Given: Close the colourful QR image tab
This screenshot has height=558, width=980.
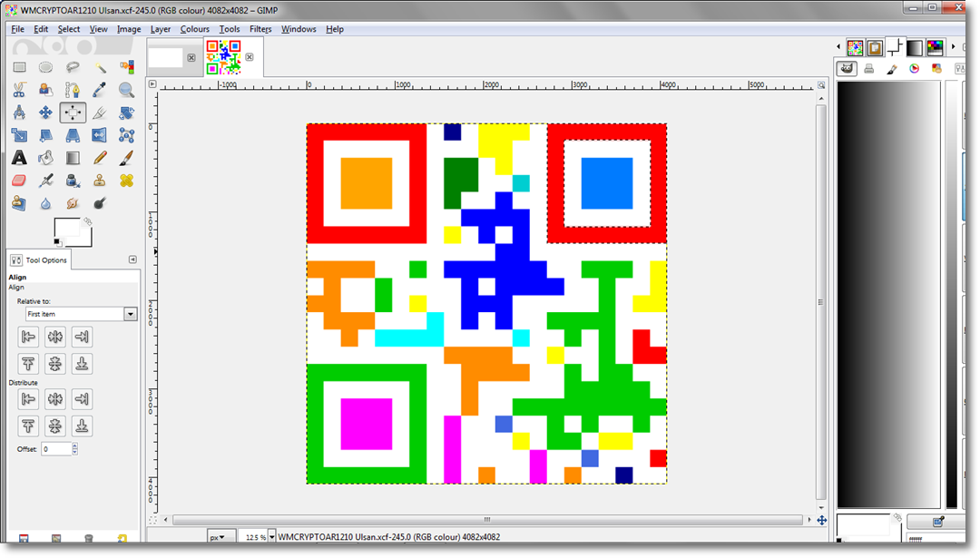Looking at the screenshot, I should point(250,57).
